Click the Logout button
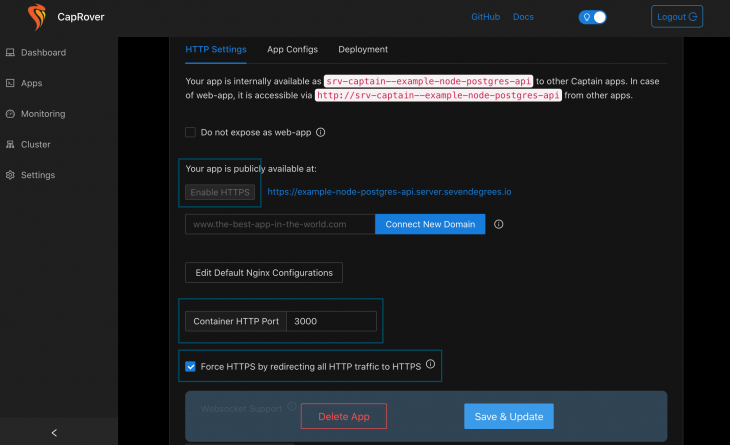The height and width of the screenshot is (445, 730). 677,17
